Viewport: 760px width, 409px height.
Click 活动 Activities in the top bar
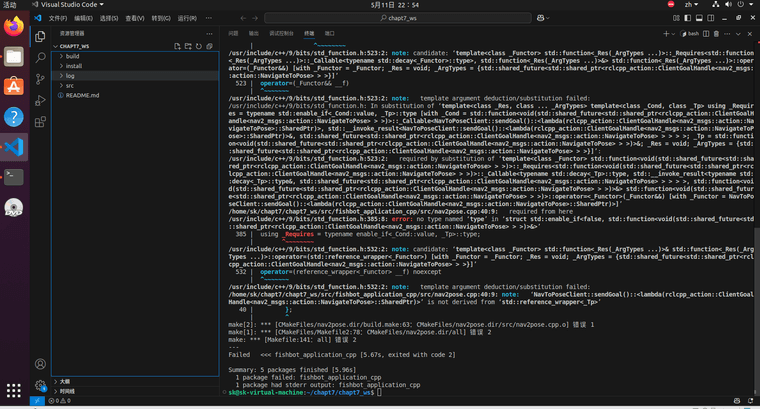pyautogui.click(x=10, y=4)
